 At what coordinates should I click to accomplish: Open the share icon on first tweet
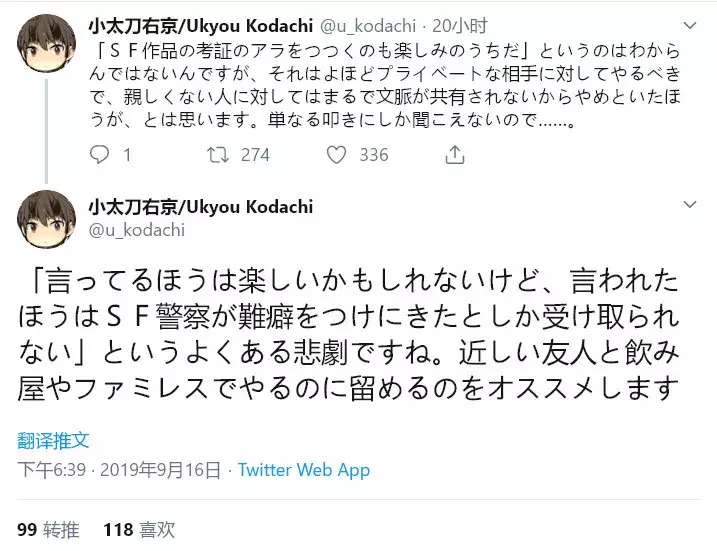[455, 155]
